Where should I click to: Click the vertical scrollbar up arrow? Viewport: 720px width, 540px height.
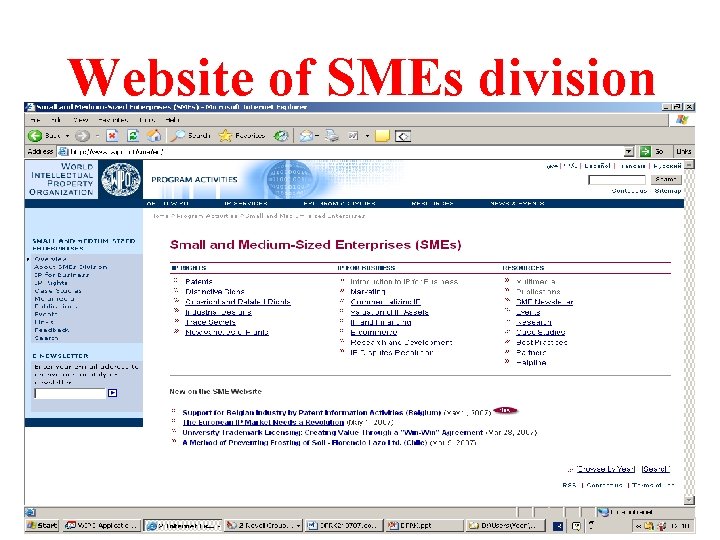pyautogui.click(x=689, y=164)
